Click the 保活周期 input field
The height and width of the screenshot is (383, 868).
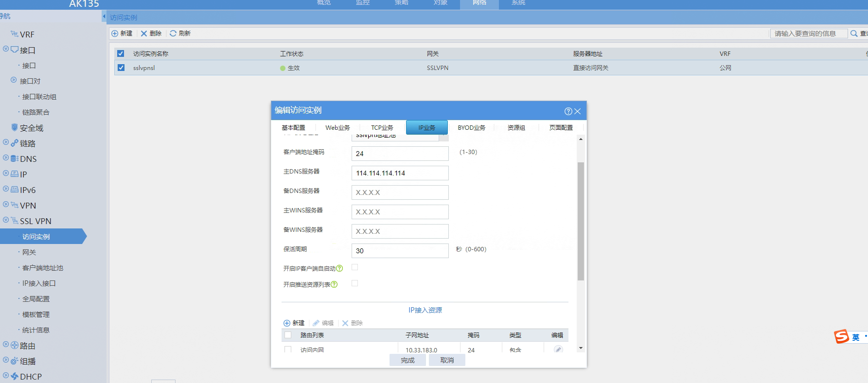[x=400, y=251]
